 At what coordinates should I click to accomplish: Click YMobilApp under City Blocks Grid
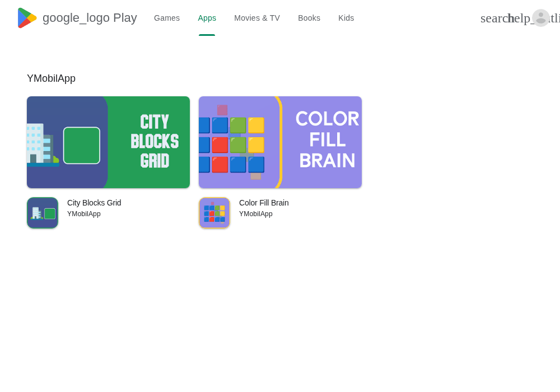tap(84, 214)
